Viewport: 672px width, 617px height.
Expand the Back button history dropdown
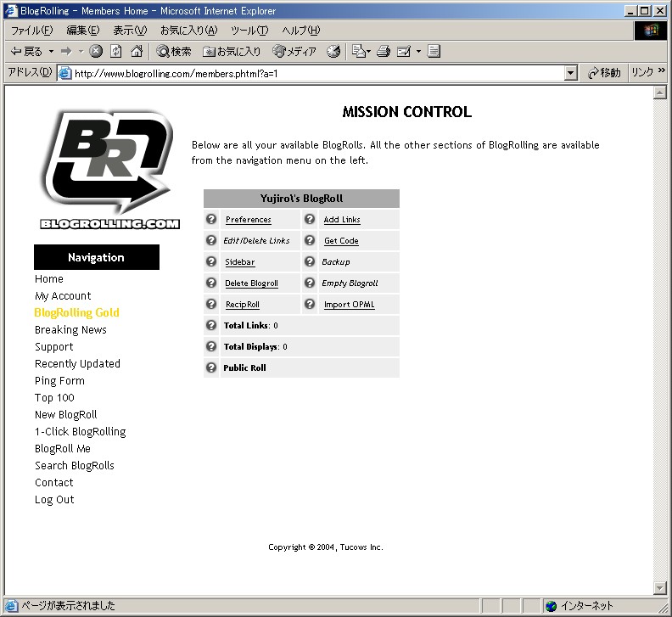pos(52,52)
